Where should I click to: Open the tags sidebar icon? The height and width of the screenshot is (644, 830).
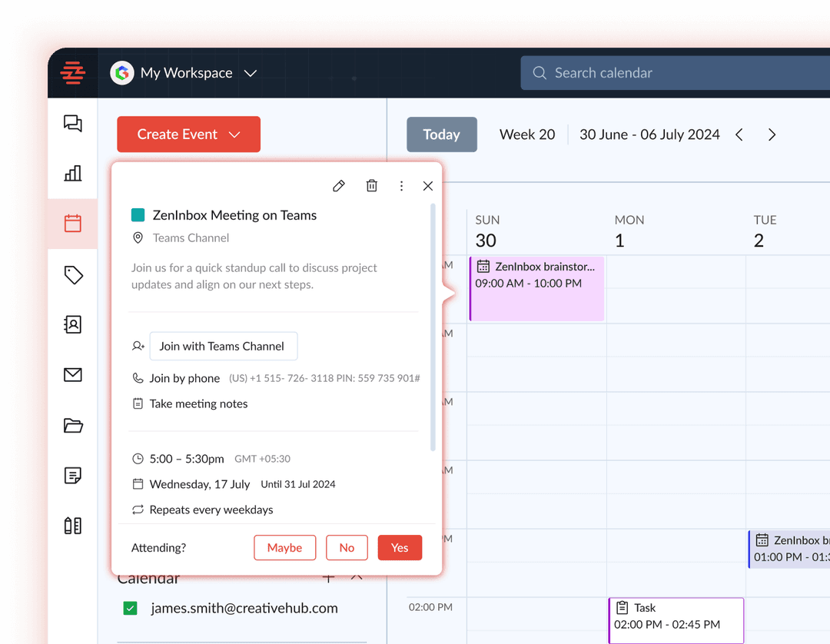73,274
